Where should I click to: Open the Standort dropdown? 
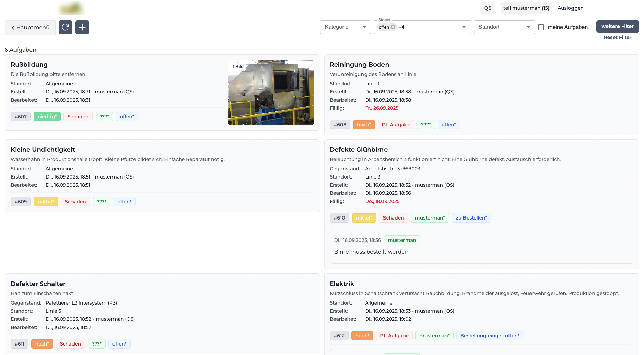coord(504,27)
